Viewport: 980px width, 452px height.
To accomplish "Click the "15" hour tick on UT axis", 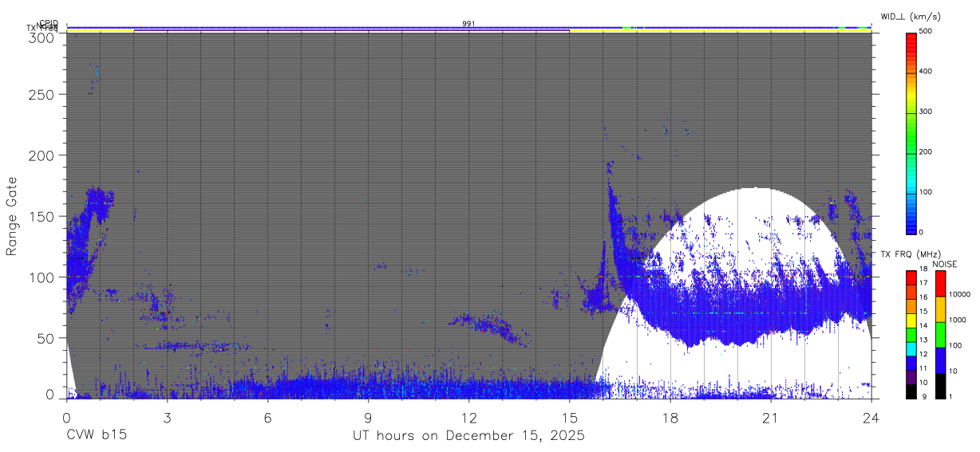I will [569, 417].
